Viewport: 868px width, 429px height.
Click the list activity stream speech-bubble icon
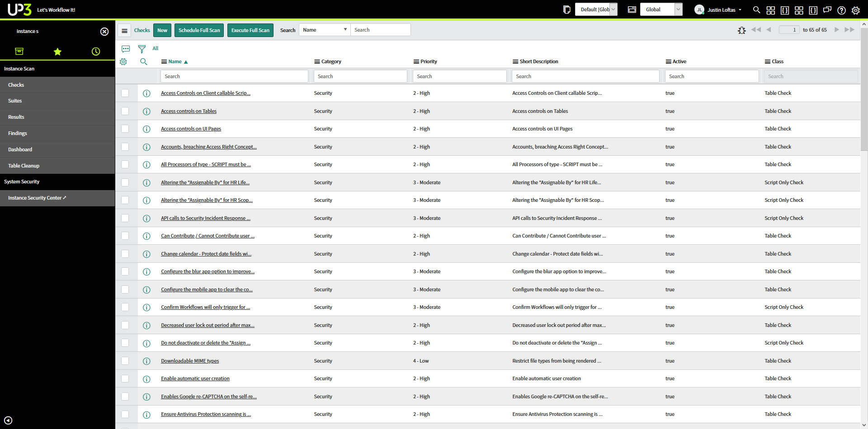click(125, 49)
